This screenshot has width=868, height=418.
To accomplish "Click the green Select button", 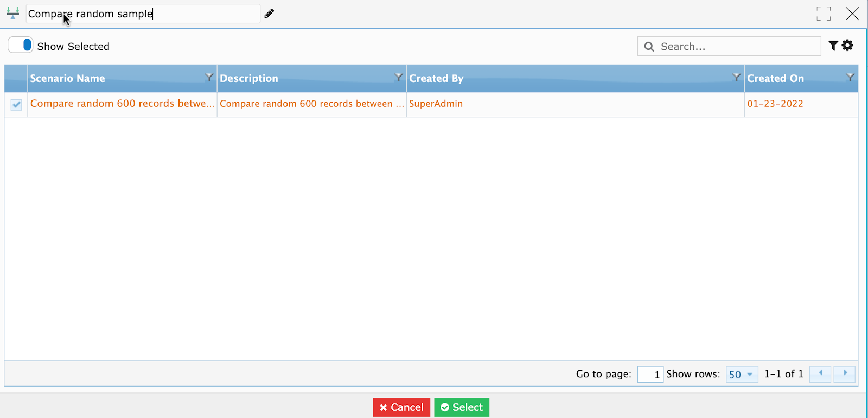I will pos(462,407).
